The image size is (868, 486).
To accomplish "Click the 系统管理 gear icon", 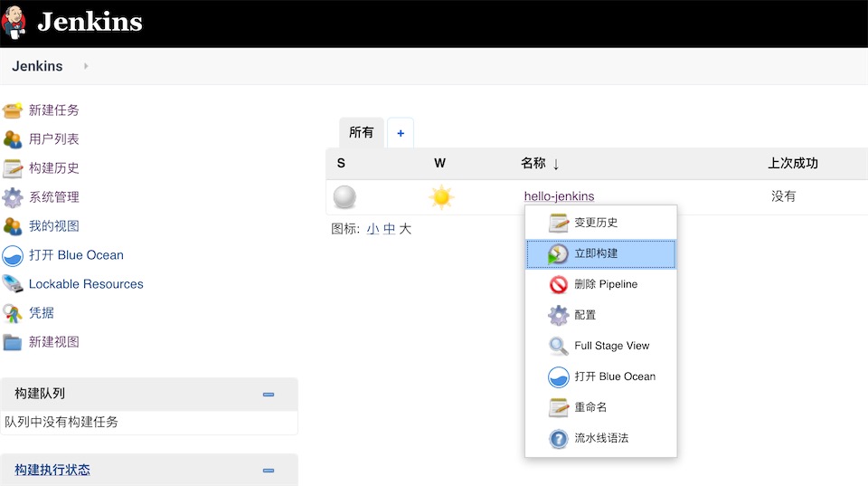I will [x=13, y=196].
